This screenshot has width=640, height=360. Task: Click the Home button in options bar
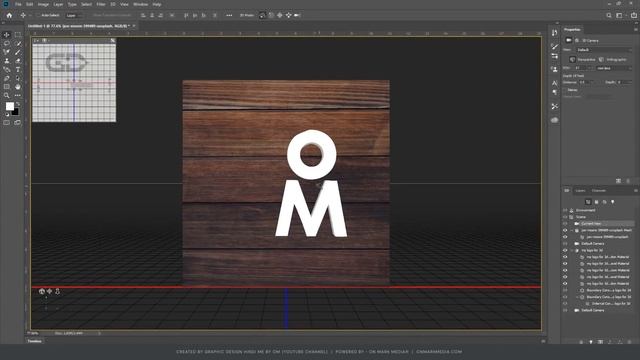click(x=9, y=15)
